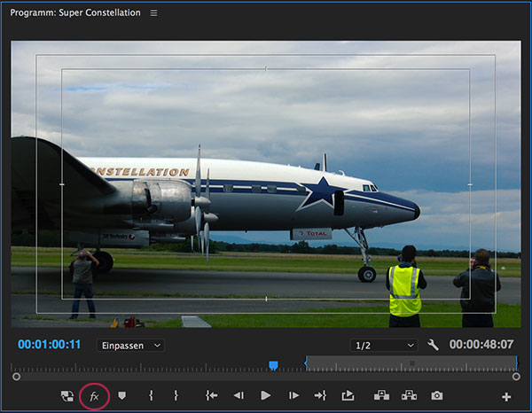This screenshot has height=413, width=532.
Task: Mark In point with left brace button
Action: 151,395
